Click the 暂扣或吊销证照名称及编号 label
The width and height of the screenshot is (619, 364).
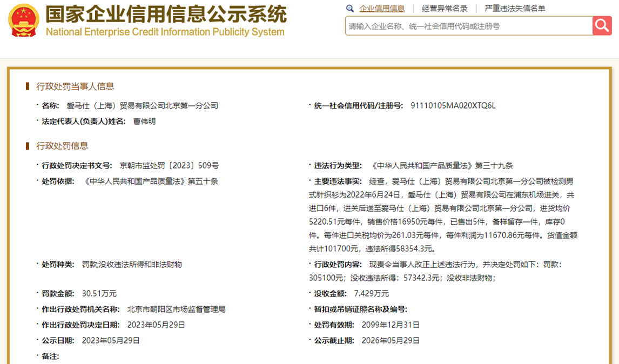[360, 309]
